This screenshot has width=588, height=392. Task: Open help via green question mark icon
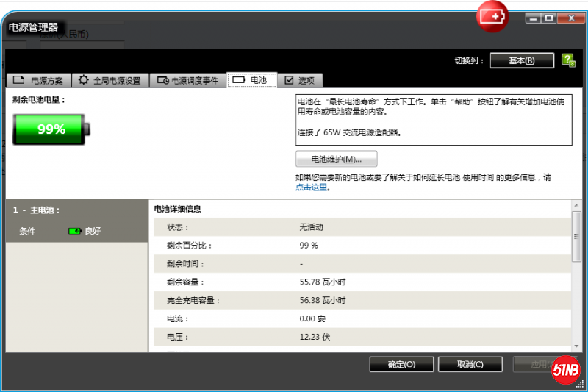pyautogui.click(x=568, y=60)
